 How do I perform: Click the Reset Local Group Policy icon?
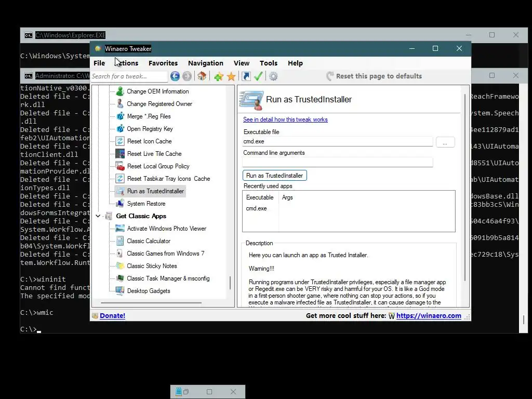pos(120,166)
